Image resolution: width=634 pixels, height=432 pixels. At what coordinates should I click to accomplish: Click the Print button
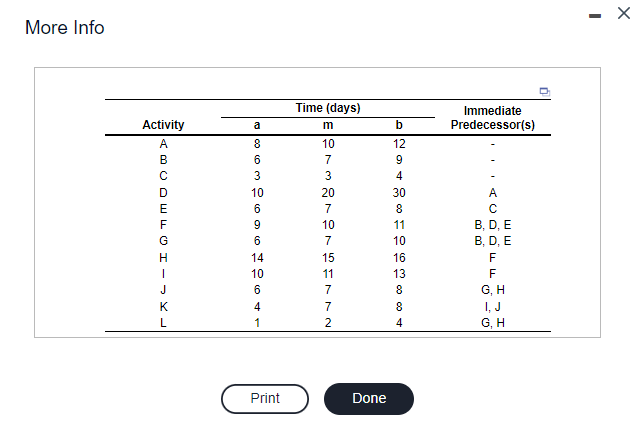coord(265,399)
